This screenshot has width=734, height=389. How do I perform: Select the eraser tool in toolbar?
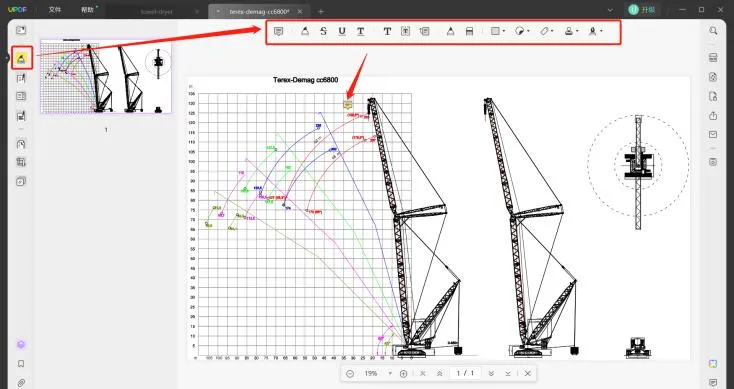470,31
